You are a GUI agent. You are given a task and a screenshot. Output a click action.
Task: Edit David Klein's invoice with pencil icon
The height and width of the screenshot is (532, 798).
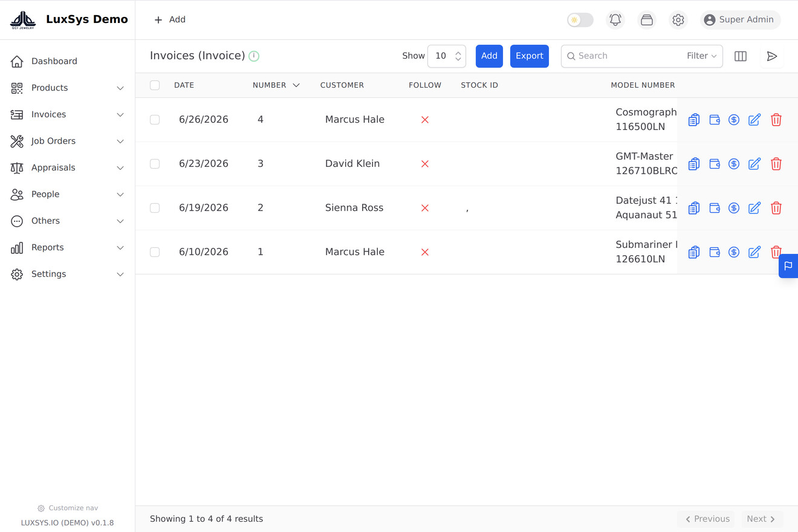(x=754, y=164)
